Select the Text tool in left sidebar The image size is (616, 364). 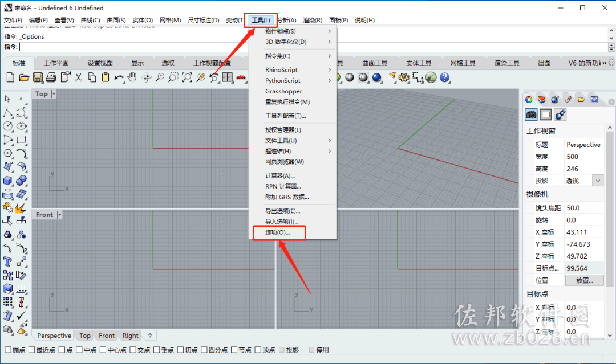pos(7,261)
